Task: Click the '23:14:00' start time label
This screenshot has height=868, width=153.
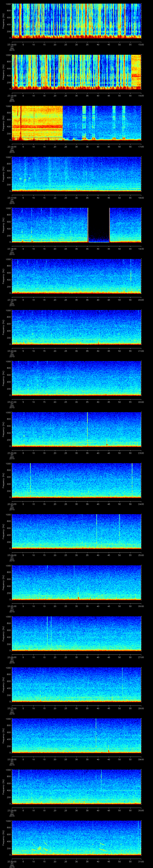Action: 12,44
